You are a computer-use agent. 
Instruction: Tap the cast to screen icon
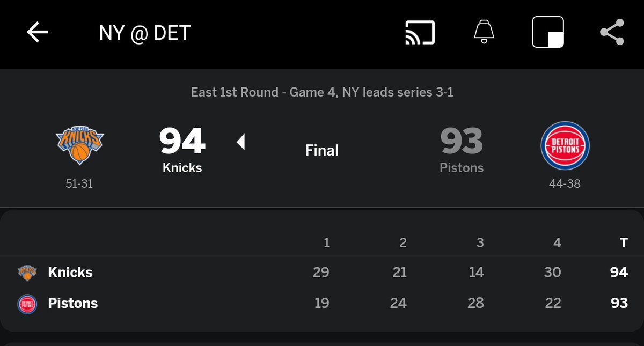(x=420, y=33)
